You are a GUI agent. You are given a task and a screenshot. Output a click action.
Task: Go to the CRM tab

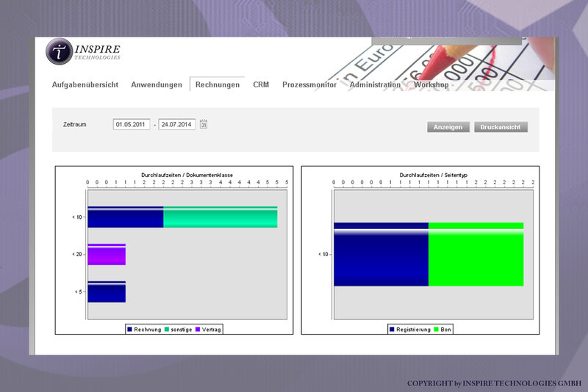click(261, 84)
